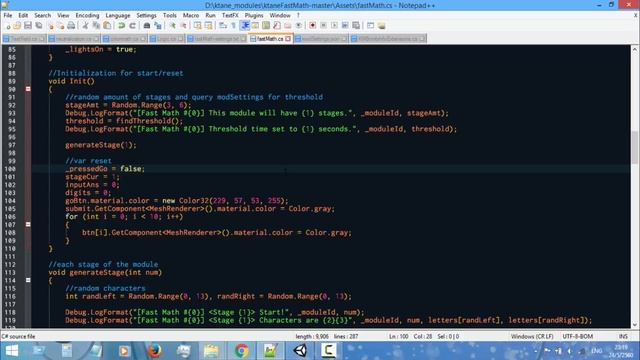640x360 pixels.
Task: Open the TextFX menu
Action: tap(230, 15)
